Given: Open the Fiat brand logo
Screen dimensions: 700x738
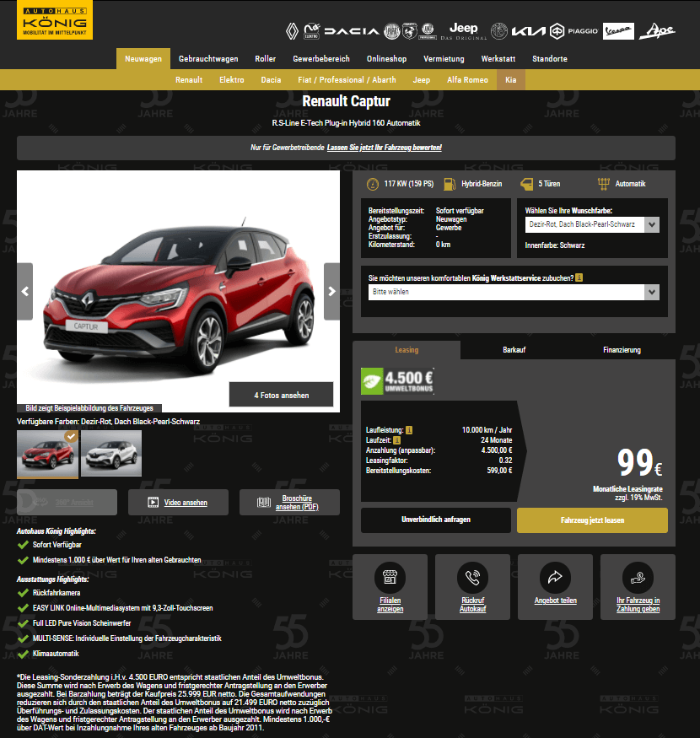Looking at the screenshot, I should [x=391, y=31].
